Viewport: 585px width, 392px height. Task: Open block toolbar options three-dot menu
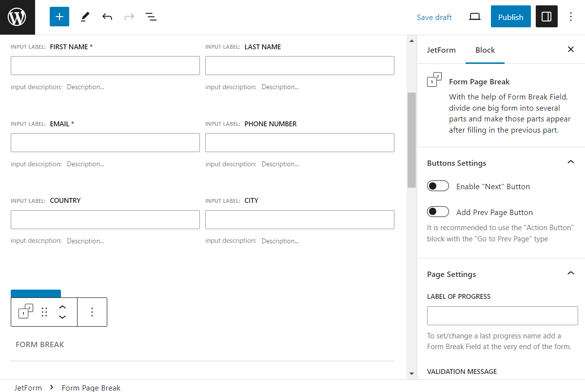[x=92, y=312]
